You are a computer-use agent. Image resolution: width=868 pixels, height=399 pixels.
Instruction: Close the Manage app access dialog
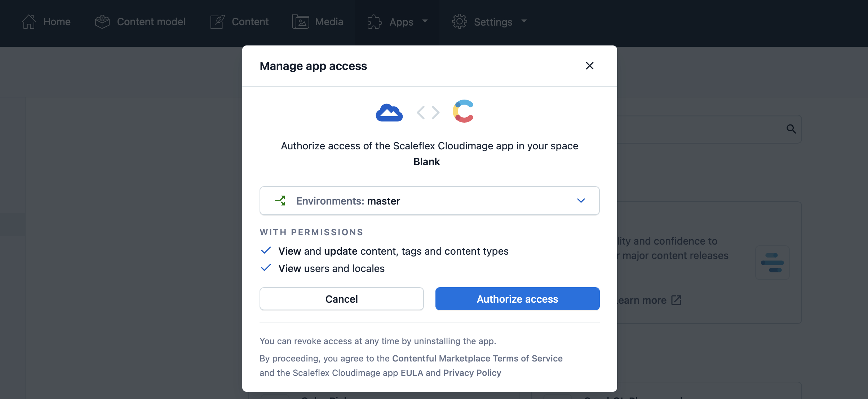click(589, 66)
